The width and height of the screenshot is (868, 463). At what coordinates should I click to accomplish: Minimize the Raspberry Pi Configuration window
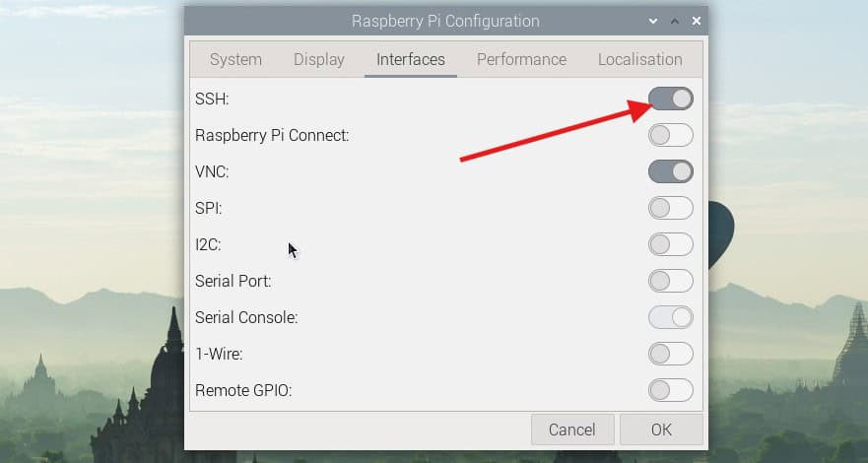point(653,21)
